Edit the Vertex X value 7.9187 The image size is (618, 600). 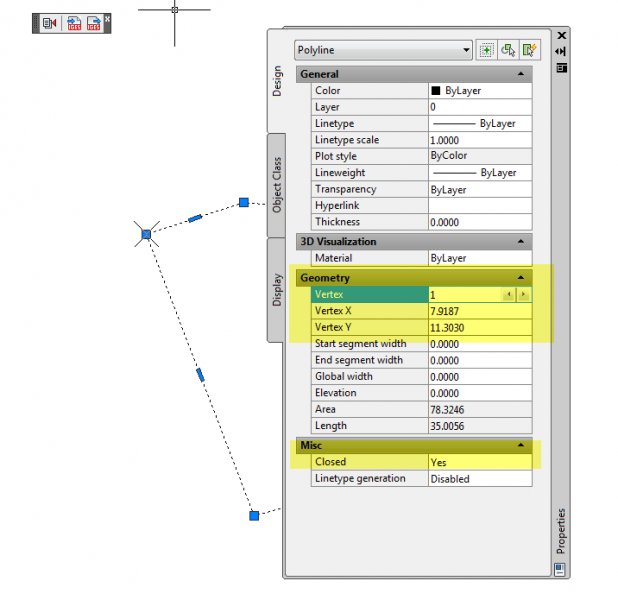point(480,311)
